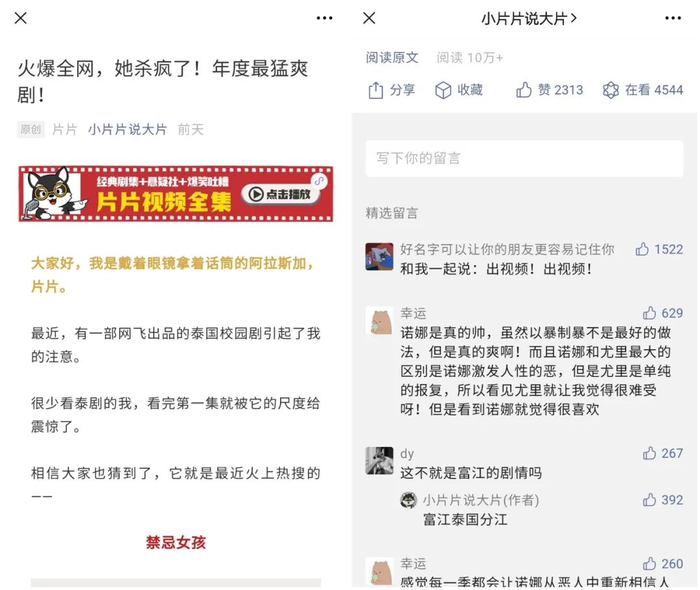The image size is (700, 590).
Task: Open the 小片片说大片 account link under title
Action: 127,130
